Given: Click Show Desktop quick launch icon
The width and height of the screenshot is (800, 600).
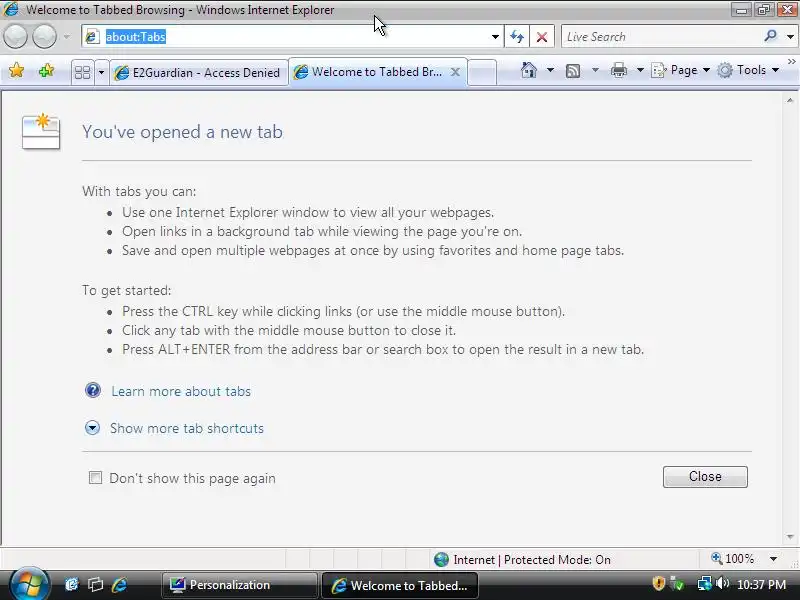Looking at the screenshot, I should click(x=71, y=585).
